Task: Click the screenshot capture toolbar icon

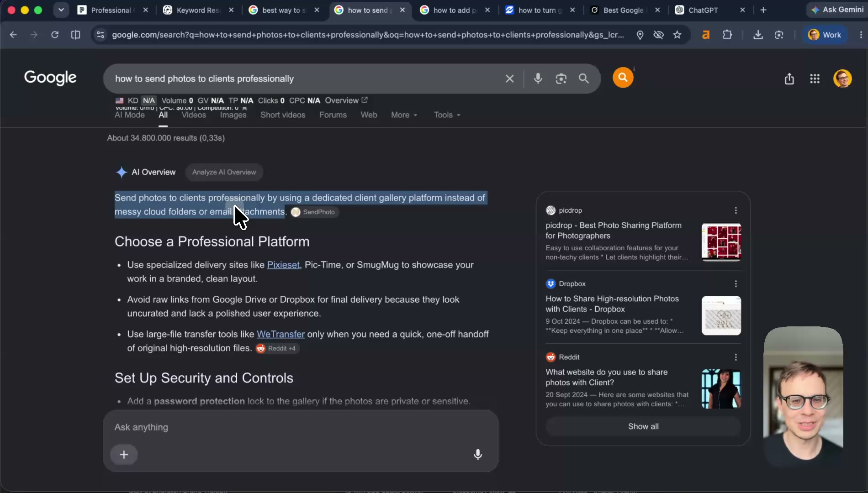Action: pyautogui.click(x=779, y=35)
